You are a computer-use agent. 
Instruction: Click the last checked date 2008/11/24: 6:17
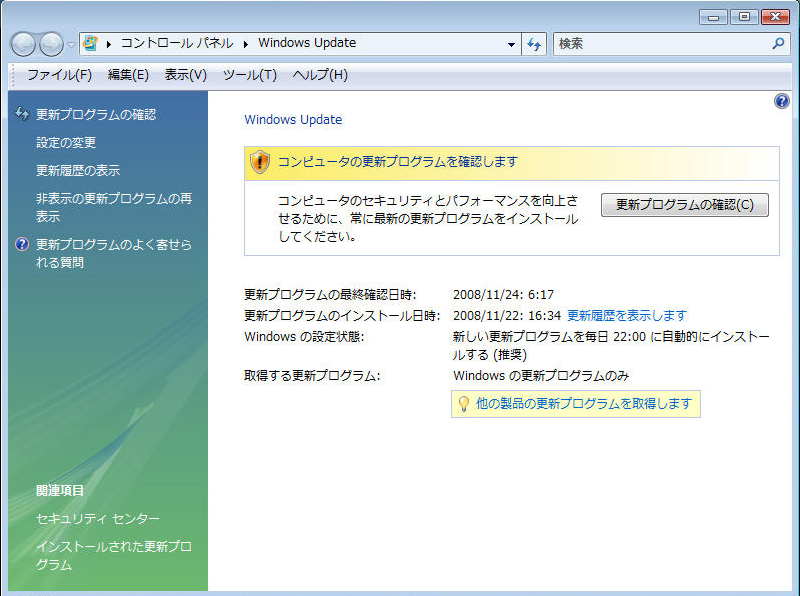[x=503, y=294]
